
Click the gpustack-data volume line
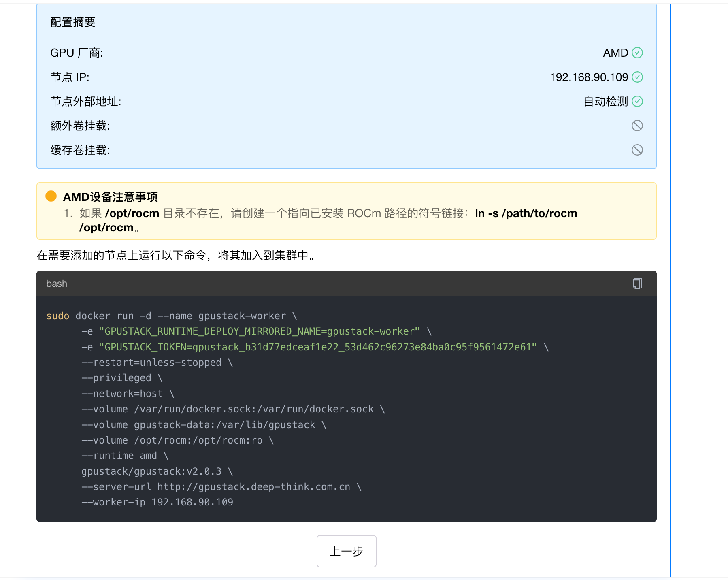[x=204, y=425]
